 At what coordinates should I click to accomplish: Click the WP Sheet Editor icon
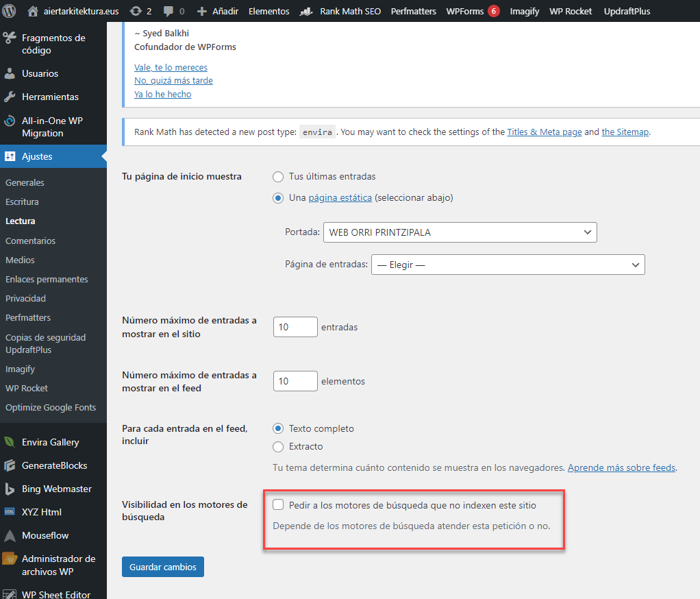pos(10,594)
